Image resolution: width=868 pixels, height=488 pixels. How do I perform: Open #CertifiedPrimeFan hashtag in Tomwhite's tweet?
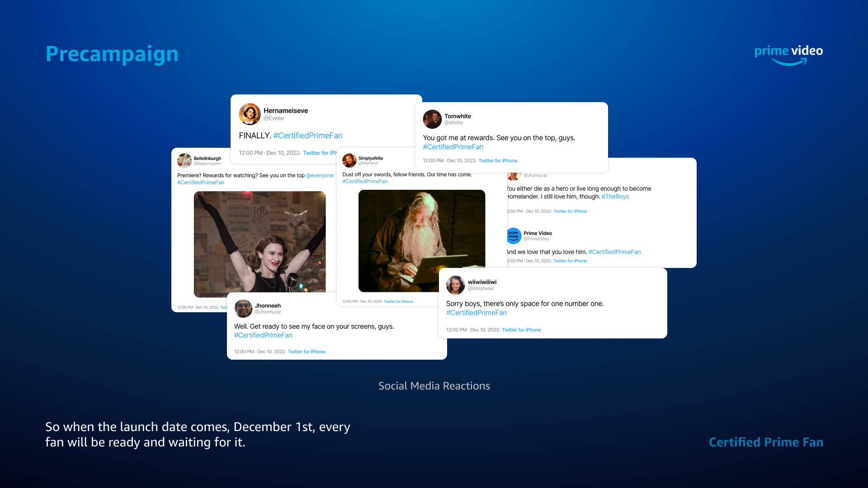coord(453,147)
